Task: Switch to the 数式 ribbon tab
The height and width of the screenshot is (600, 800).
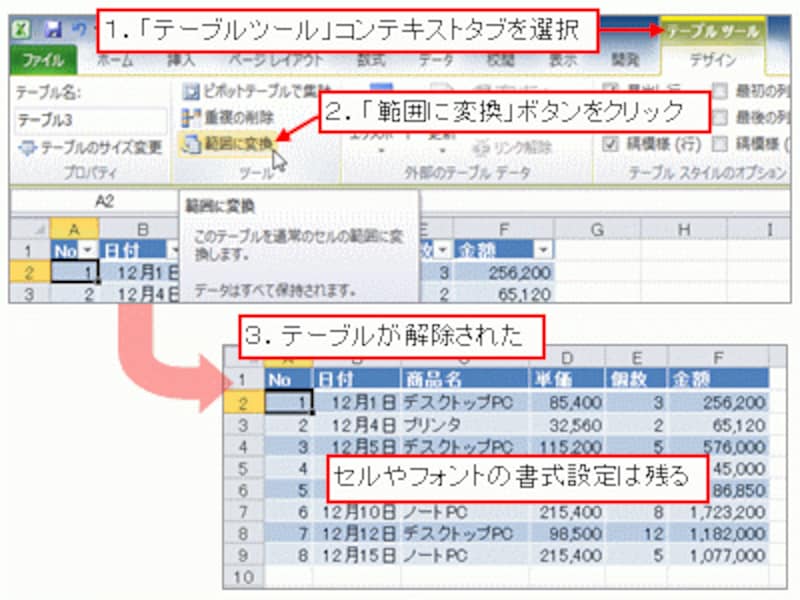Action: [371, 61]
